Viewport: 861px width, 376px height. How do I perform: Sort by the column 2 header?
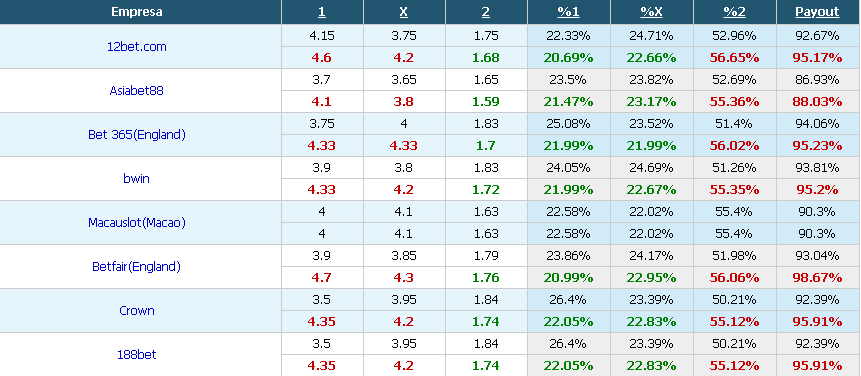coord(486,12)
